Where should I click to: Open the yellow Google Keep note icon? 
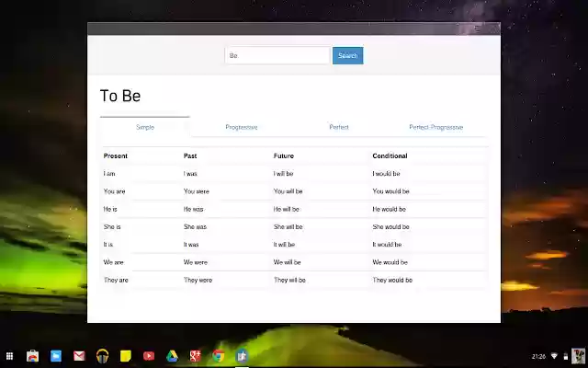[x=126, y=356]
